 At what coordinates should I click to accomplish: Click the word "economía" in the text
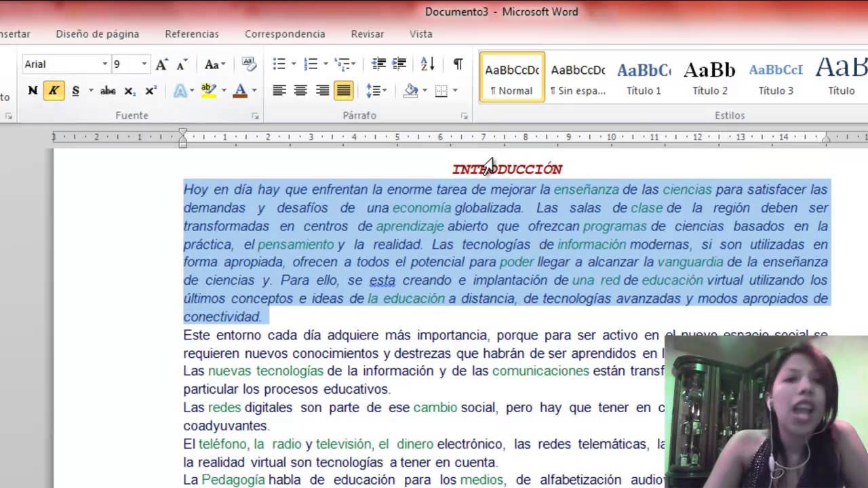click(422, 208)
